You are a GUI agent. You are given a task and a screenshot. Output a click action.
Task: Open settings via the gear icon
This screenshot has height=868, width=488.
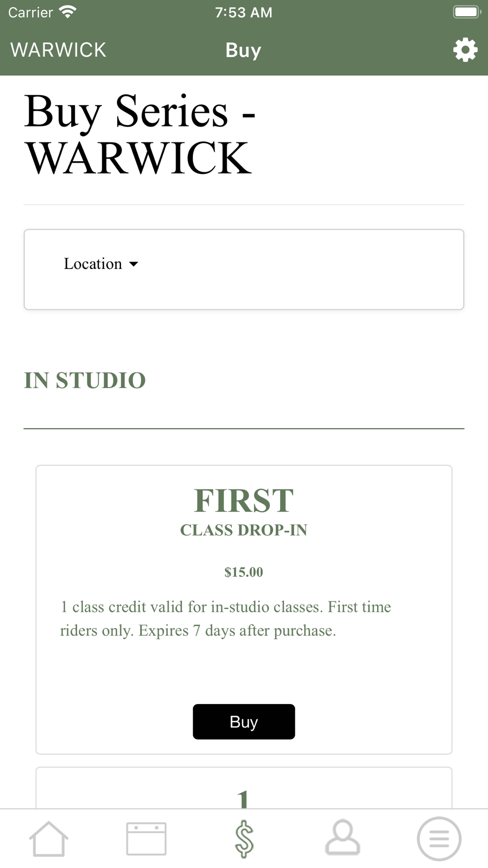(x=465, y=50)
